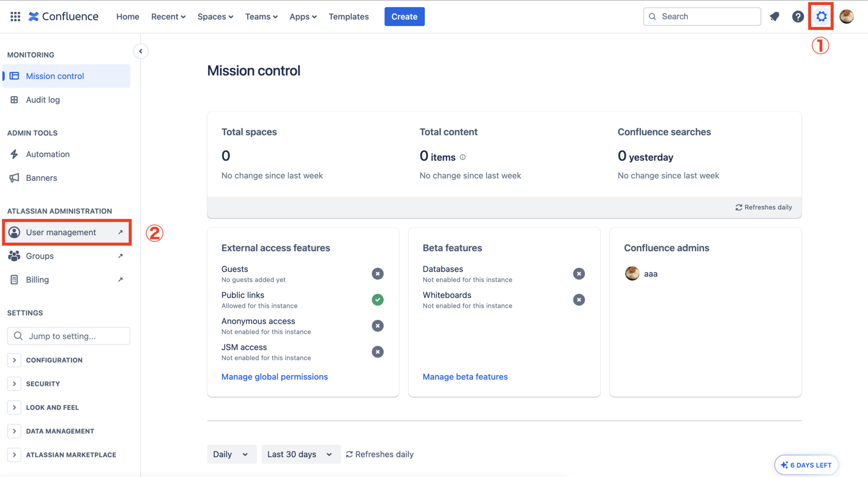Open the Spaces dropdown
868x477 pixels.
(215, 16)
